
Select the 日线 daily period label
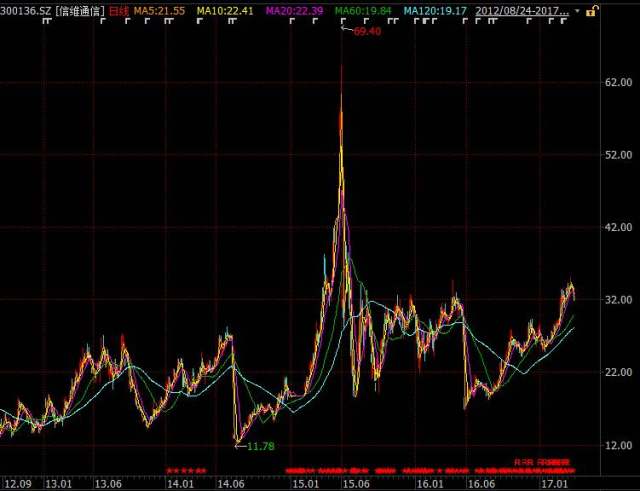pos(119,10)
